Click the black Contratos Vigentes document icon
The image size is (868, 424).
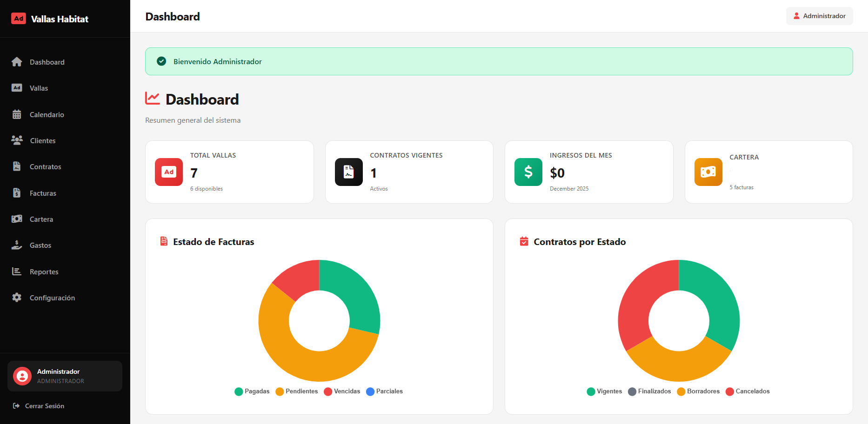348,172
